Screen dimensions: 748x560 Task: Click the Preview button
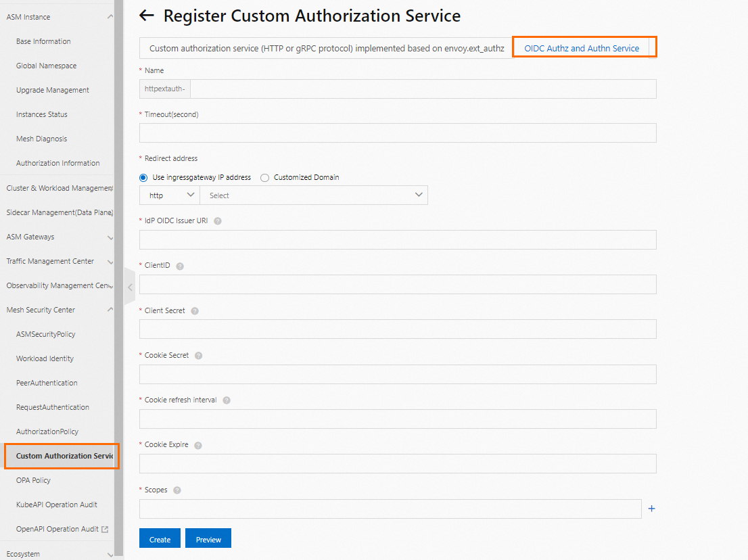(x=208, y=538)
